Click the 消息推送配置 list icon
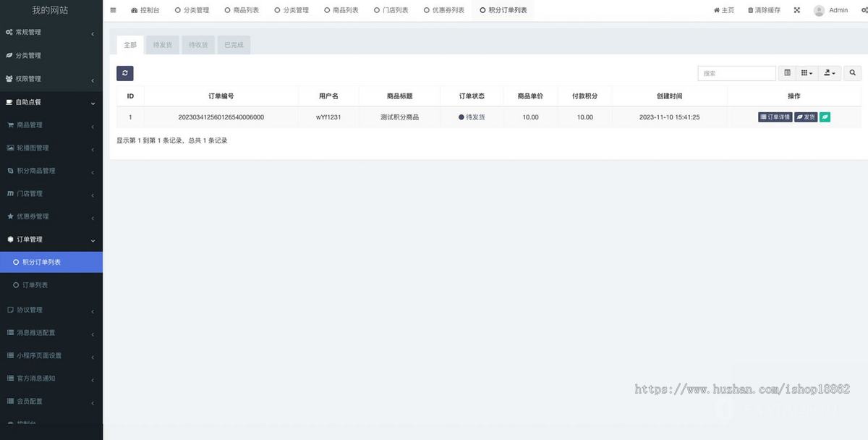 (x=10, y=333)
